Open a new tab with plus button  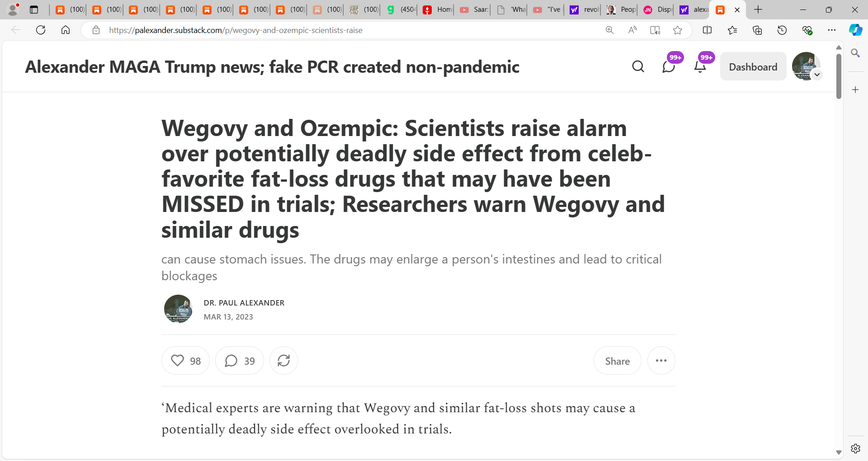tap(758, 9)
